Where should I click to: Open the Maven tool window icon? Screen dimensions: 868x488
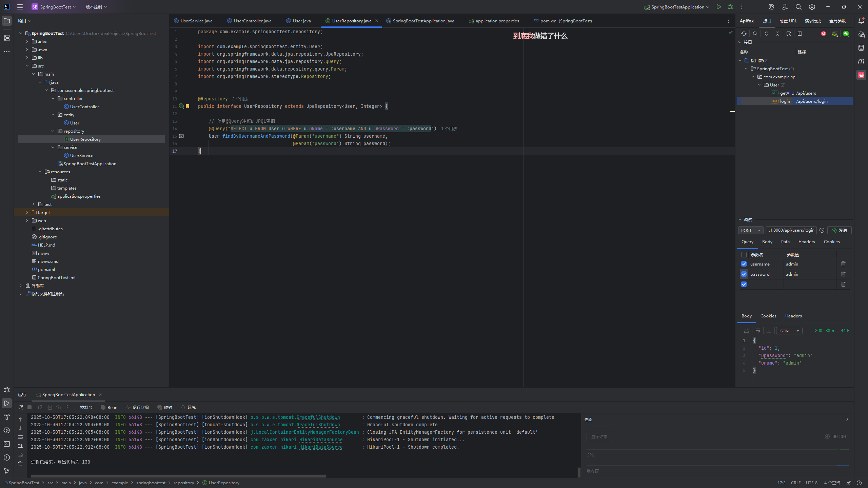coord(861,61)
